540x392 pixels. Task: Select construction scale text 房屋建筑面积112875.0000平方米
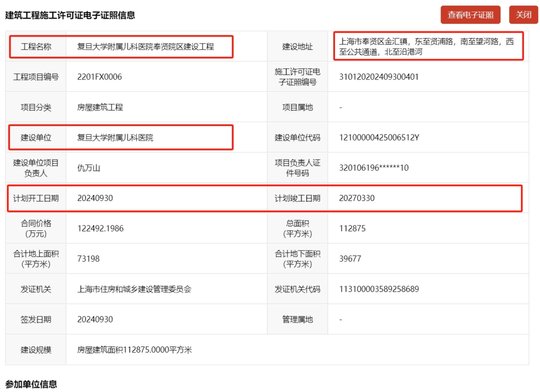click(x=134, y=349)
